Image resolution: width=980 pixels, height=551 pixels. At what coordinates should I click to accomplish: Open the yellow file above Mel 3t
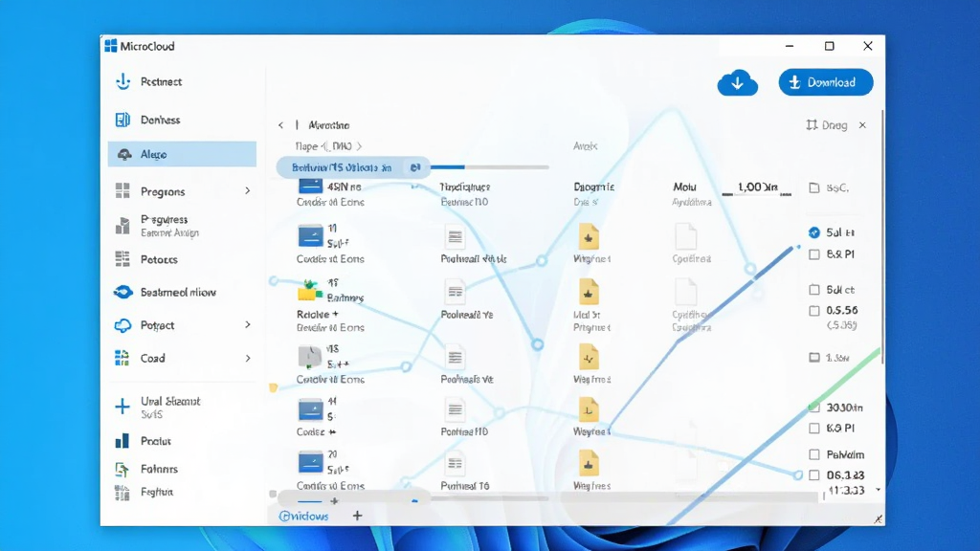pos(589,293)
